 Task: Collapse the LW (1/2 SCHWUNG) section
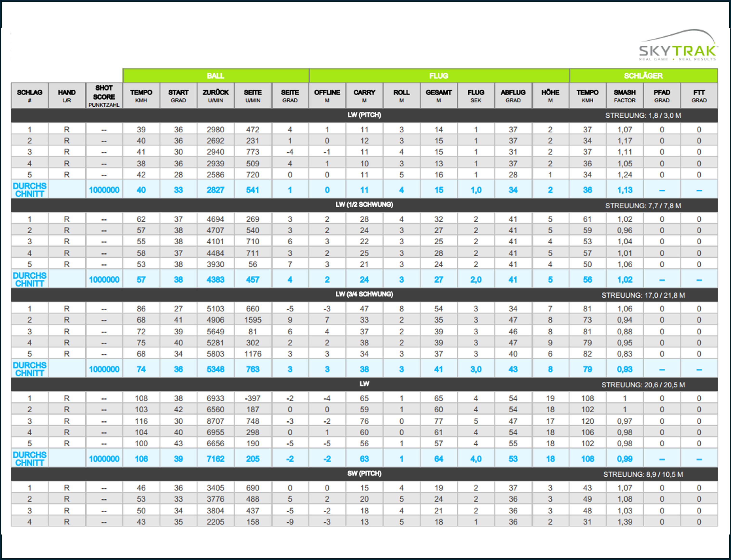click(364, 205)
